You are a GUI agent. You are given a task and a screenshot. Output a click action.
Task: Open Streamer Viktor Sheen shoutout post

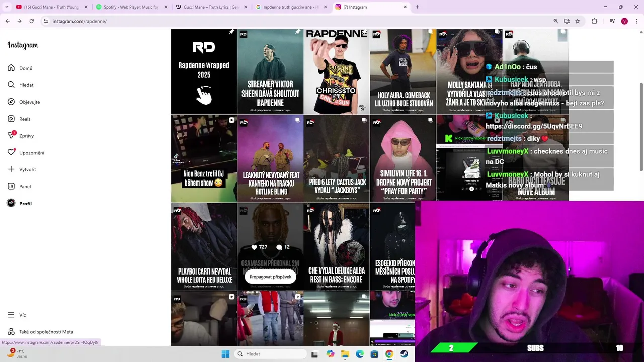click(270, 71)
